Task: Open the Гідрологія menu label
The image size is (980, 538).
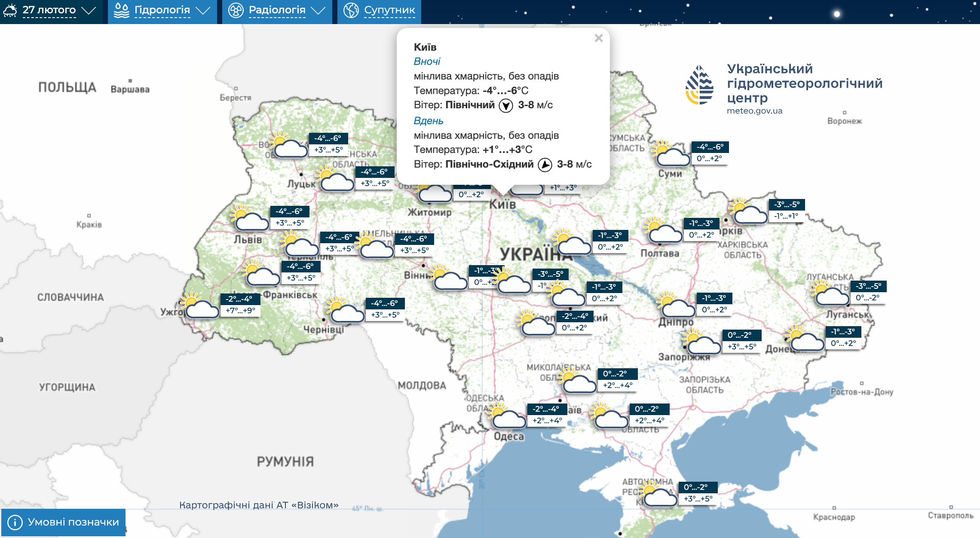Action: [x=162, y=10]
